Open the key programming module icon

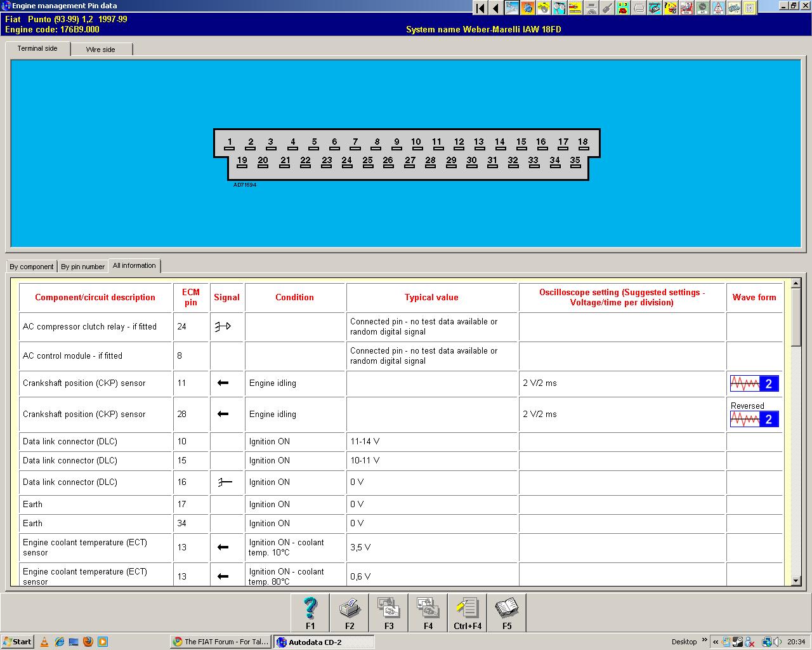click(607, 8)
